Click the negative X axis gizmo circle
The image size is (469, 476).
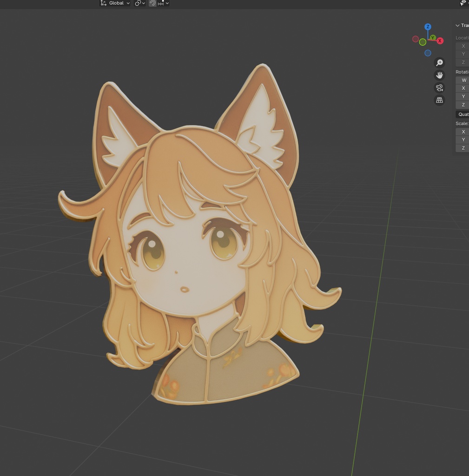(416, 39)
